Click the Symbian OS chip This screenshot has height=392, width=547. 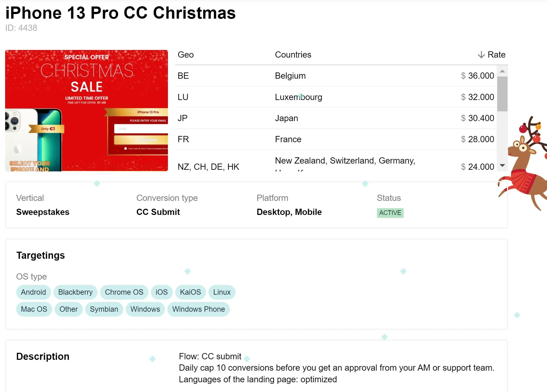coord(104,309)
